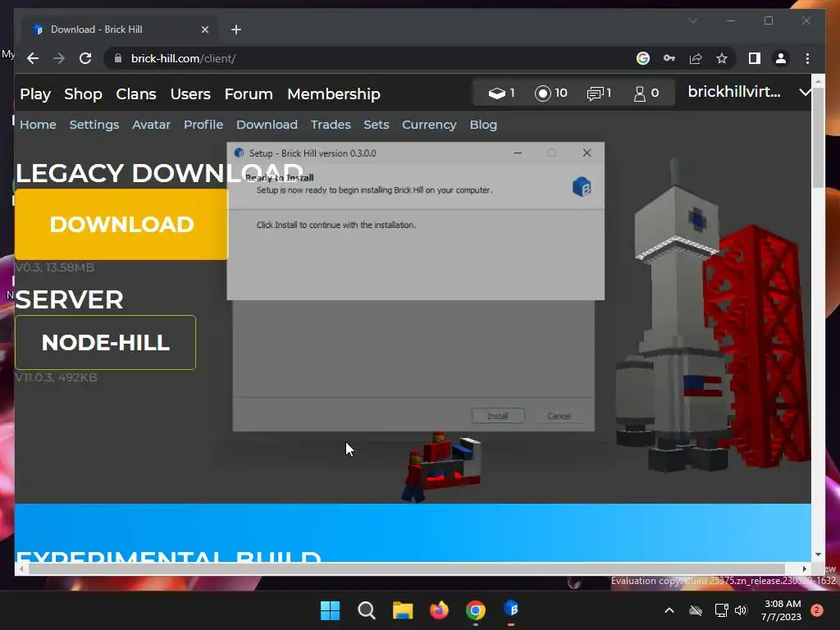Close the Brick Hill Setup dialog

(x=587, y=153)
